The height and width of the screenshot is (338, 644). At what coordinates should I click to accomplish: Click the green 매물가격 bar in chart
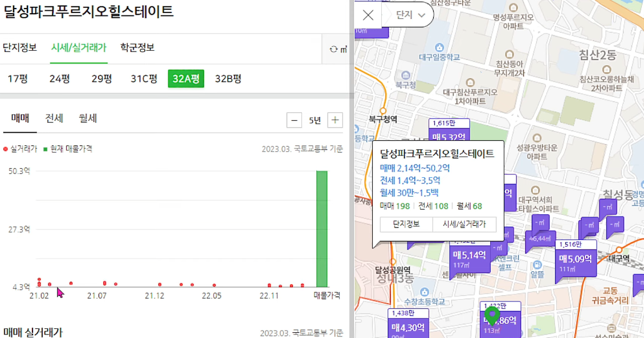(x=322, y=229)
